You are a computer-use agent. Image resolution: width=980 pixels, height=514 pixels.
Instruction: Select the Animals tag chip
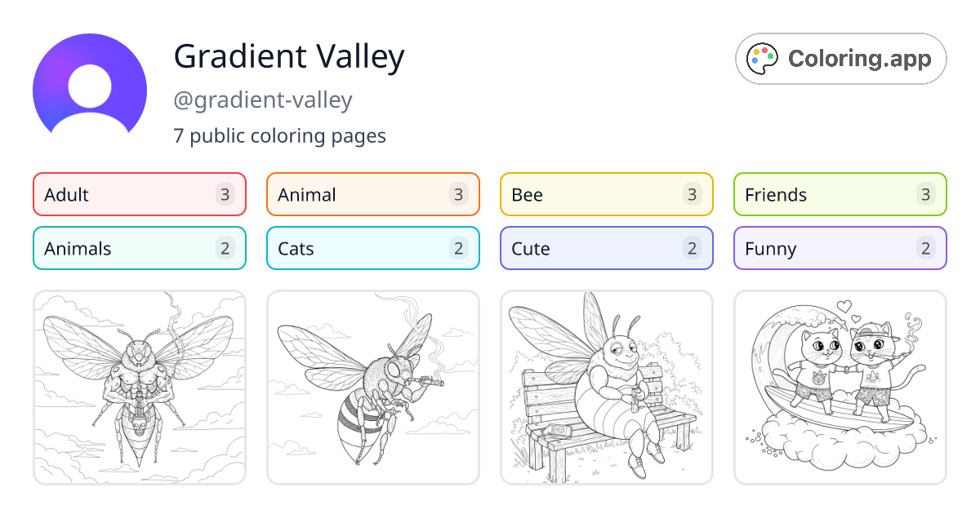(x=139, y=248)
